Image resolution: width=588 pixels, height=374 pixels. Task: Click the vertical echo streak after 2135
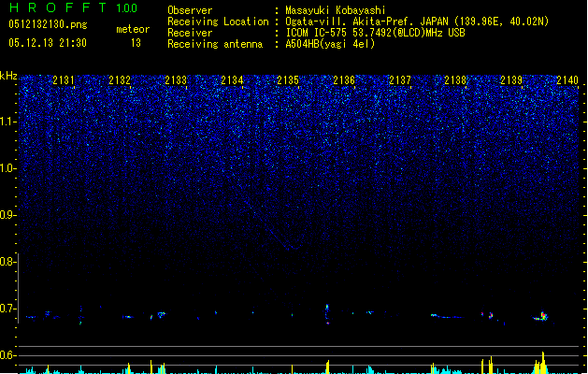point(327,314)
